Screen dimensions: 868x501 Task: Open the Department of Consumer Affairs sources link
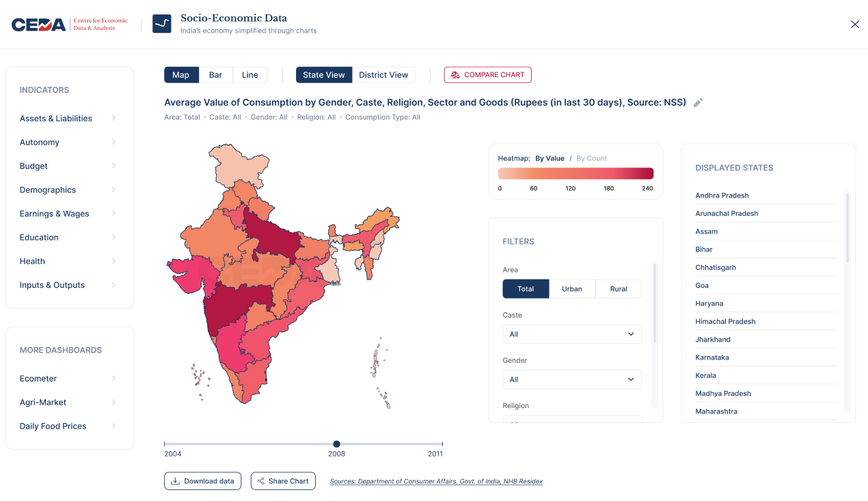click(436, 482)
